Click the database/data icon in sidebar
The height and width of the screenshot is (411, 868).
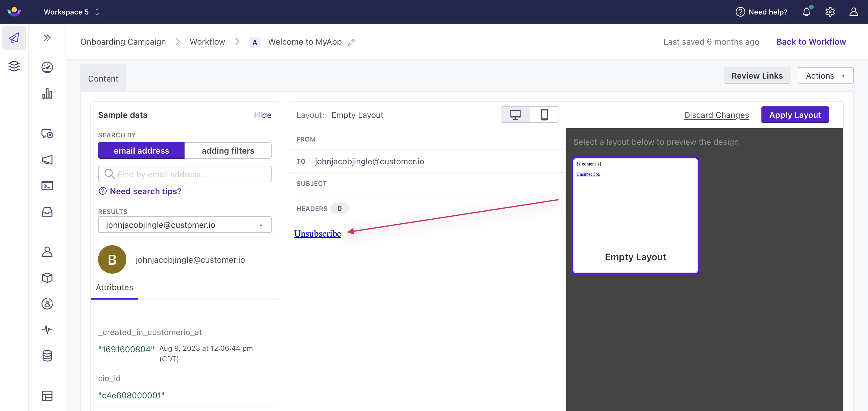coord(48,355)
